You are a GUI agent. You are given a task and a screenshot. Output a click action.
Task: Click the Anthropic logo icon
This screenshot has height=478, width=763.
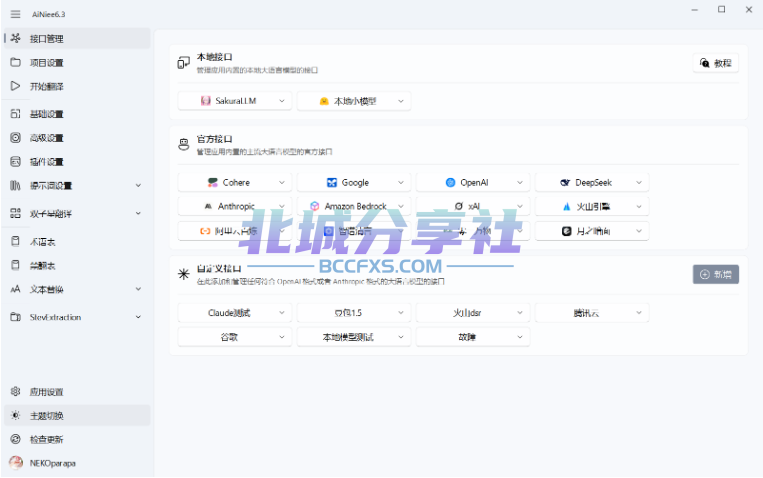point(208,206)
